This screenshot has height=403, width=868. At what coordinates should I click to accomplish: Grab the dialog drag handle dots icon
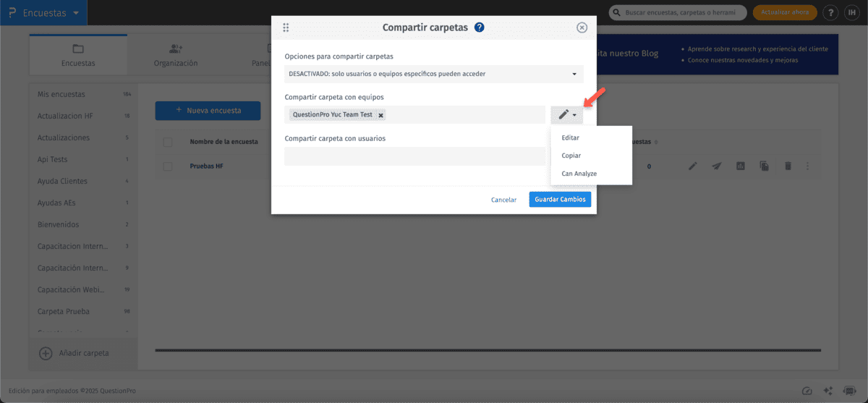(x=286, y=27)
